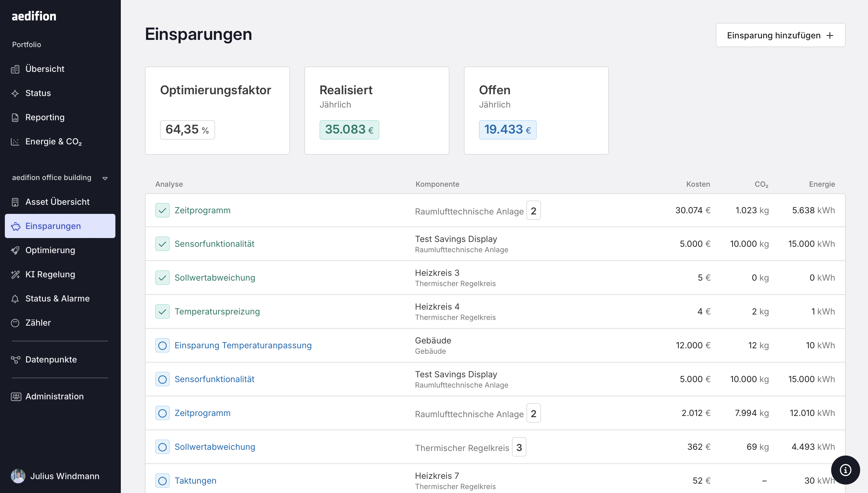Expand the first Raumlufttechnische Anlage 2 badge

pos(533,211)
